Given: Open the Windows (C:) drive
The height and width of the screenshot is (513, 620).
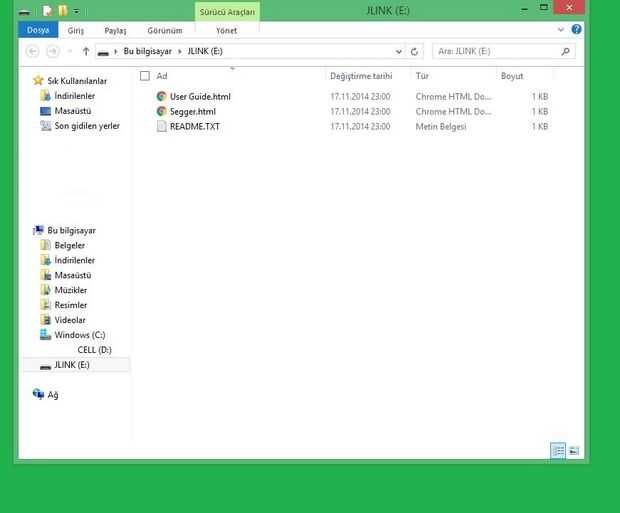Looking at the screenshot, I should pyautogui.click(x=80, y=335).
